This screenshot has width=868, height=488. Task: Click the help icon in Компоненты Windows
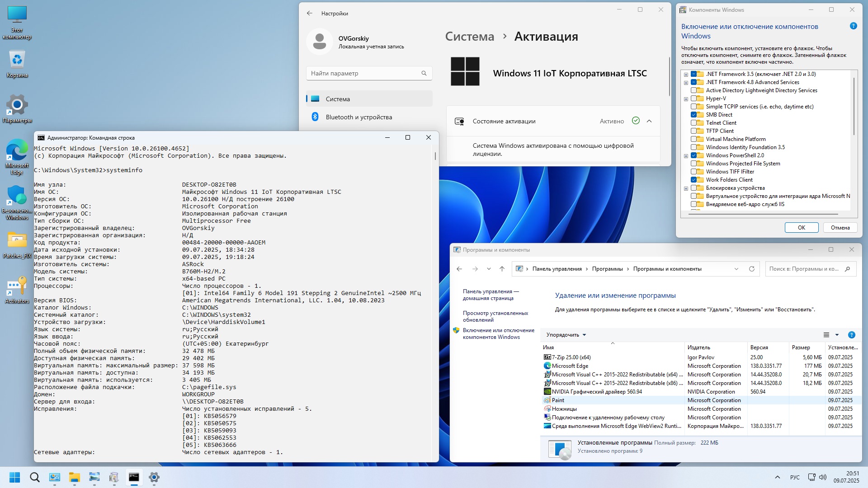pos(854,26)
